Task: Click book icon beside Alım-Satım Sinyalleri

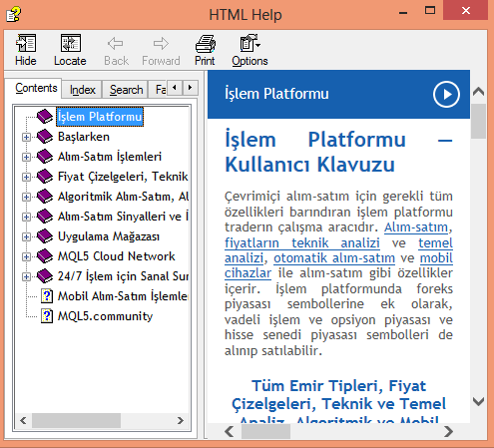Action: tap(45, 217)
